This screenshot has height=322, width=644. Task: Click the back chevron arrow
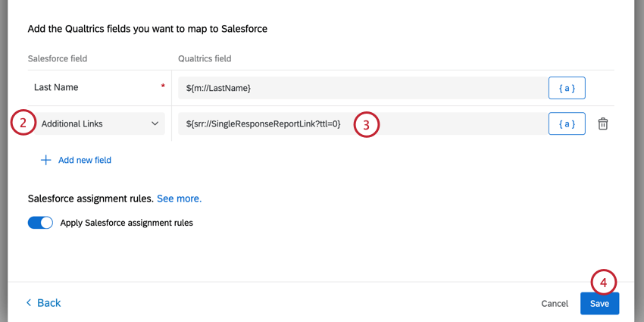tap(29, 303)
